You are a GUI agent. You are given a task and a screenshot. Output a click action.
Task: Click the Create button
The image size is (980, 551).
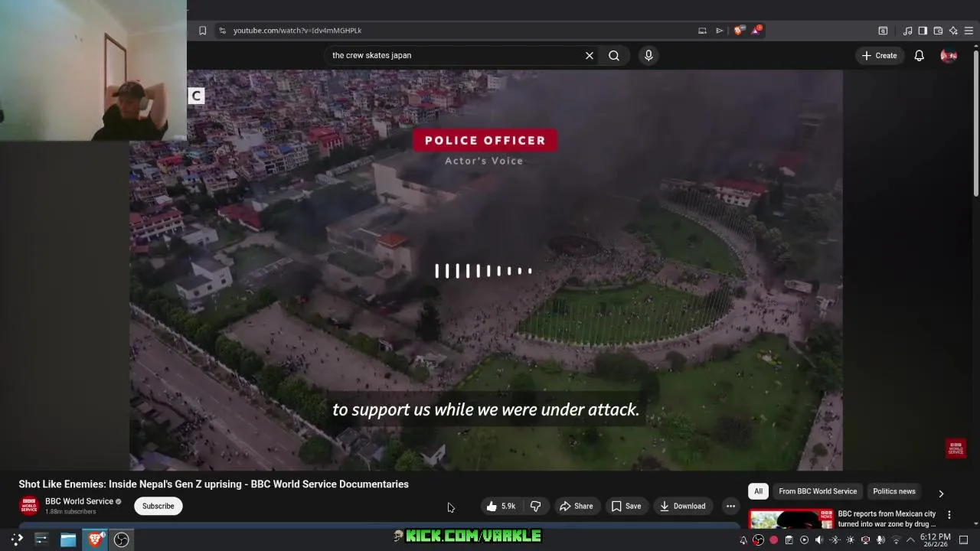tap(879, 55)
